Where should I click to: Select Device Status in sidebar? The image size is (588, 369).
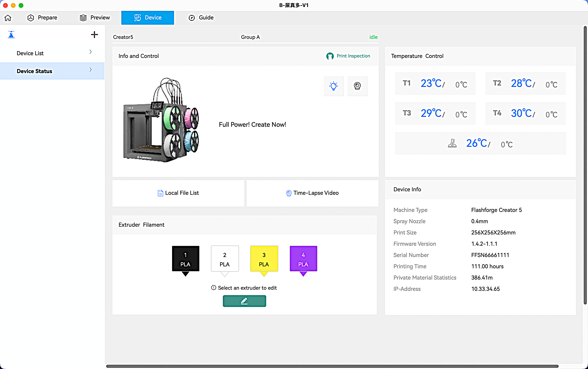52,71
